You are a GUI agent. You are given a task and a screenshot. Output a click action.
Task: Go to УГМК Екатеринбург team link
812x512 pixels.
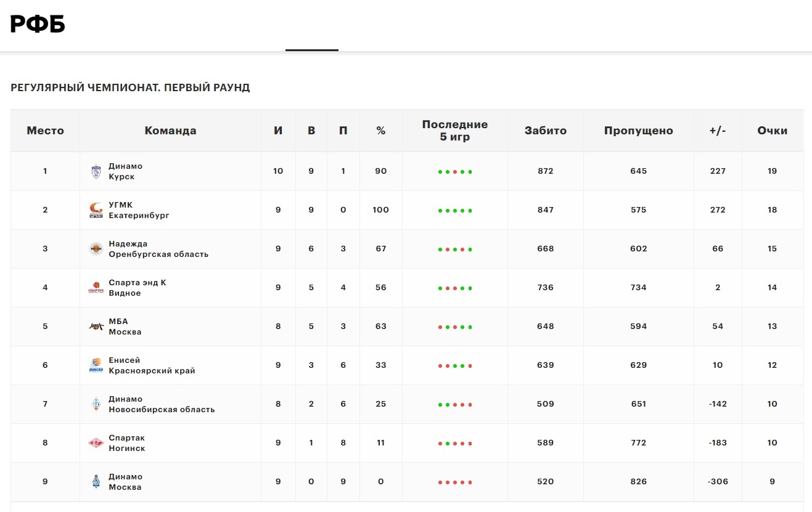[x=139, y=210]
